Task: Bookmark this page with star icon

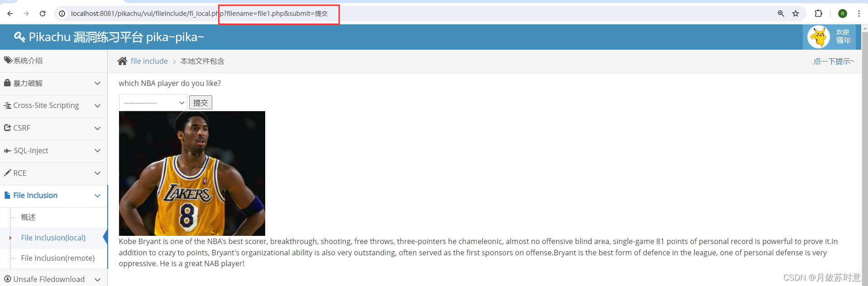Action: [796, 14]
